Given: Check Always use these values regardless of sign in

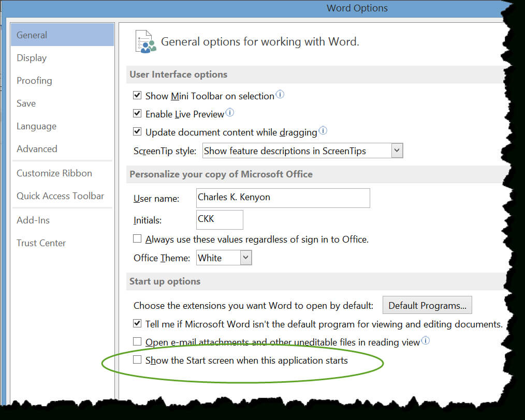Looking at the screenshot, I should click(137, 239).
